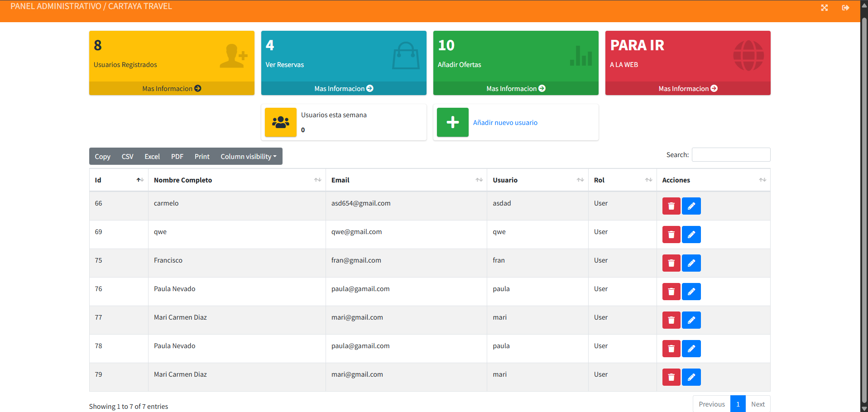Edit Paula Nevado row with id 76
The width and height of the screenshot is (868, 412).
691,292
